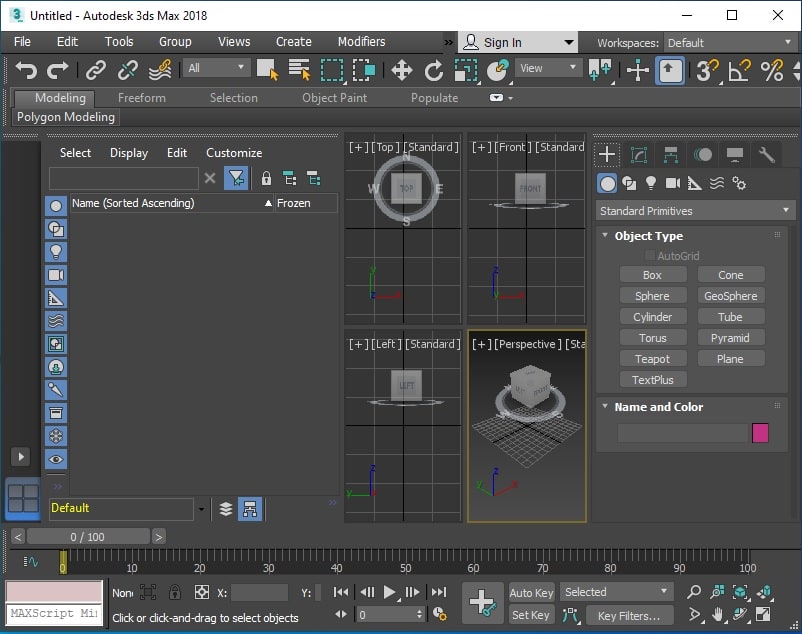Toggle Angle Snap button
The width and height of the screenshot is (802, 634).
740,70
